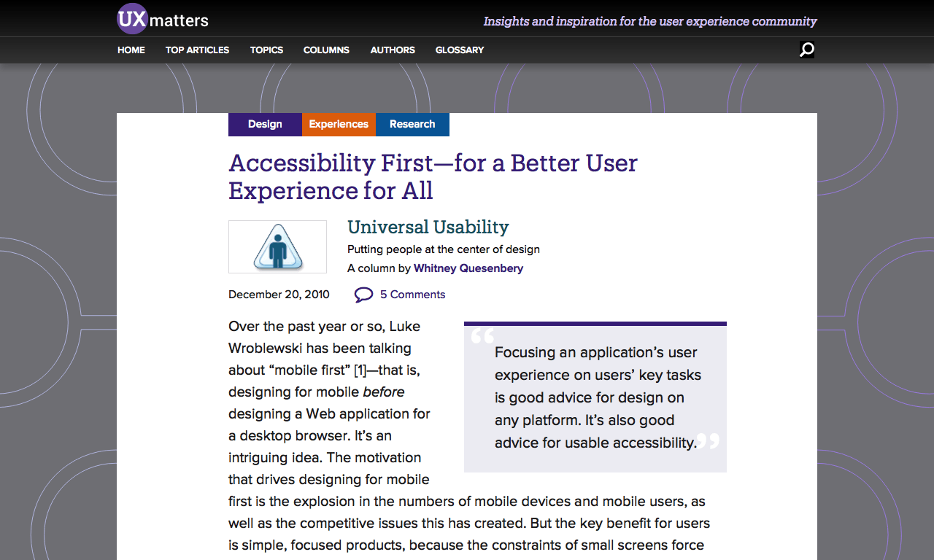The image size is (934, 560).
Task: Click the italic word 'before' in paragraph
Action: (383, 392)
